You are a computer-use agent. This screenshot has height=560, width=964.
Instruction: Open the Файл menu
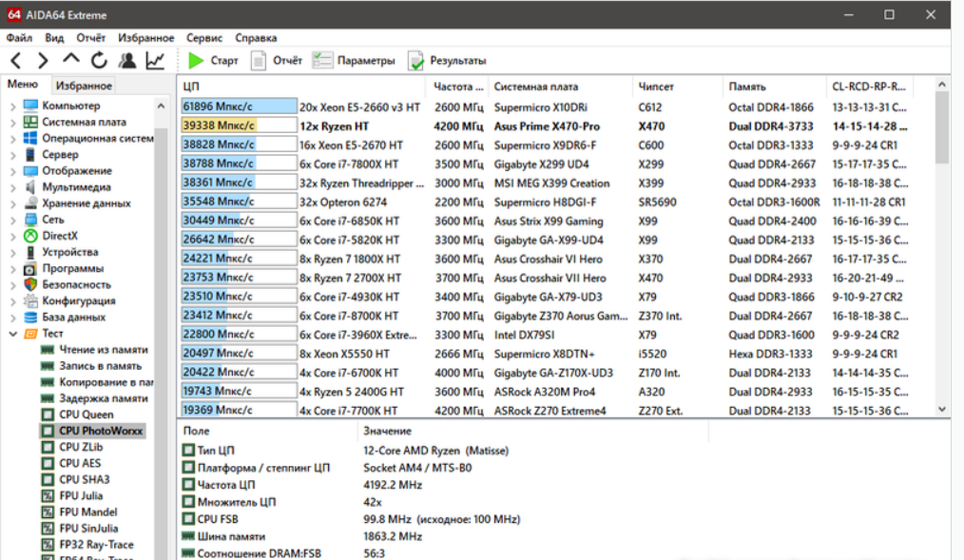click(x=19, y=37)
